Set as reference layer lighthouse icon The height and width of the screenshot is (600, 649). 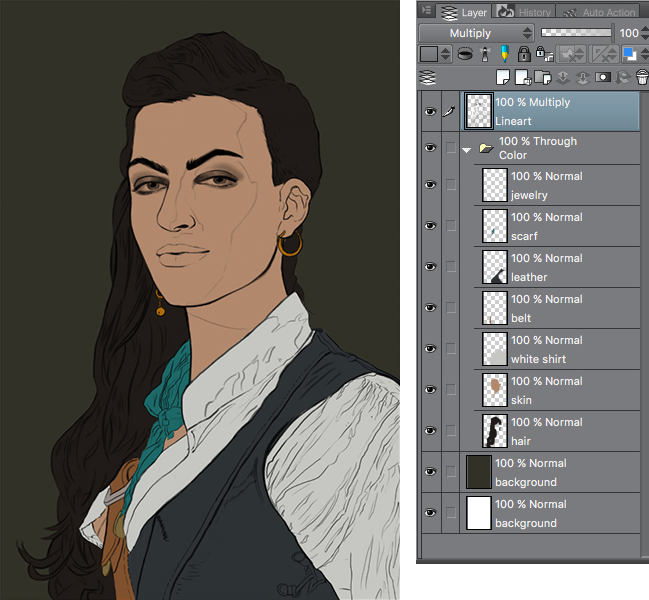click(x=485, y=55)
